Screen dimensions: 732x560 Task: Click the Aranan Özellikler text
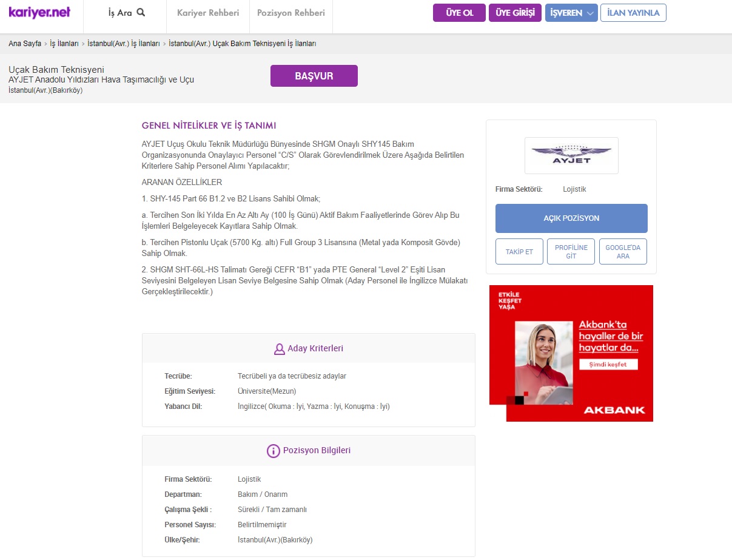[182, 182]
